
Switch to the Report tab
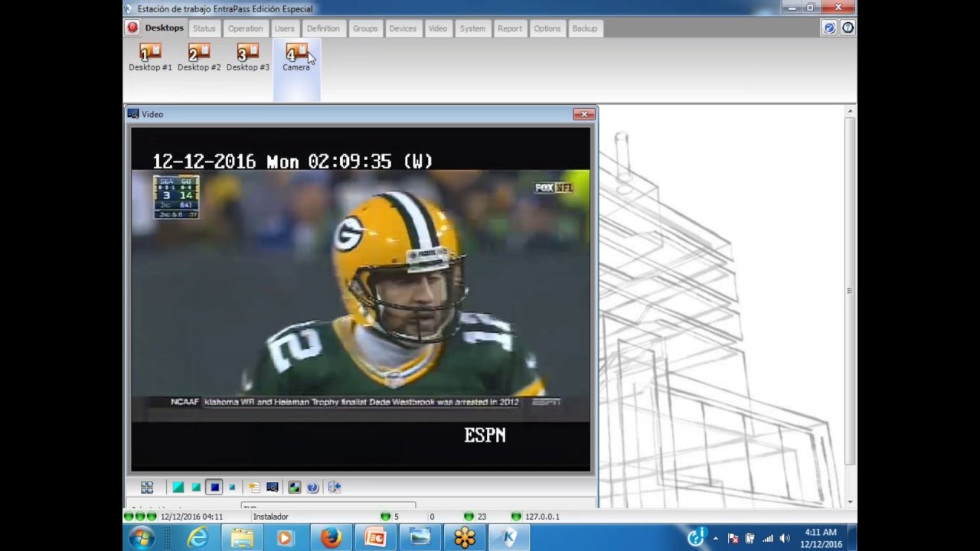[510, 28]
